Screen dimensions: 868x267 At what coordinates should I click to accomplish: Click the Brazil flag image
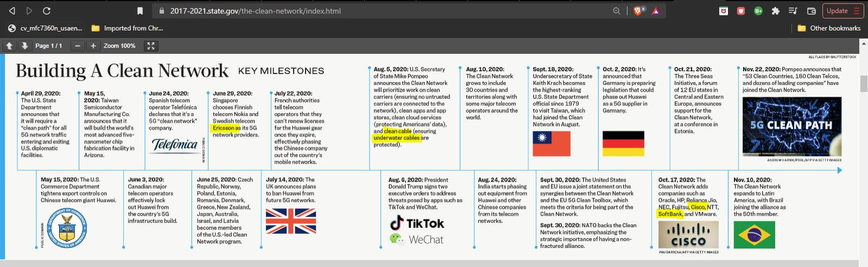754,235
